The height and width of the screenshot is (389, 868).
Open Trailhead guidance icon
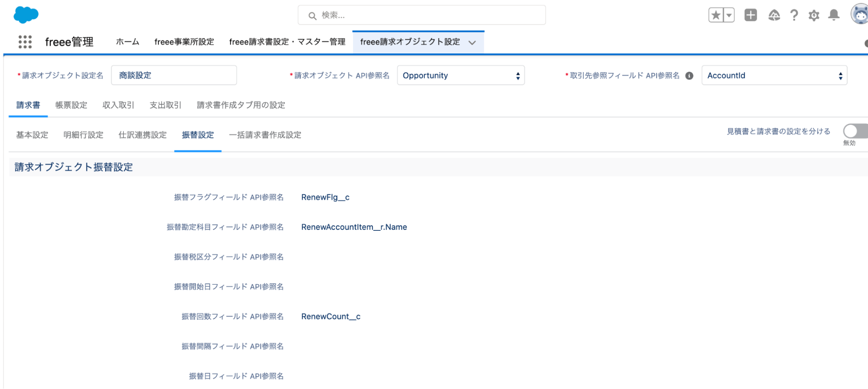774,16
